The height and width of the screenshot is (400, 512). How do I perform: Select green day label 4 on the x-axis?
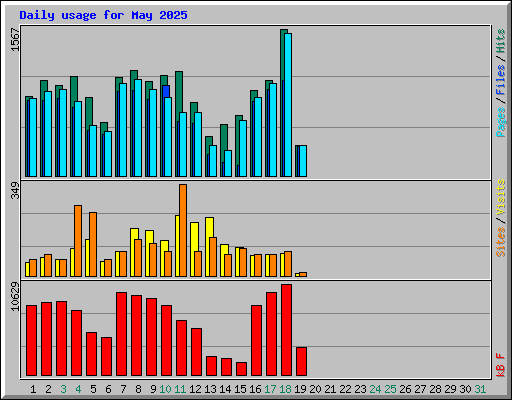pyautogui.click(x=78, y=389)
